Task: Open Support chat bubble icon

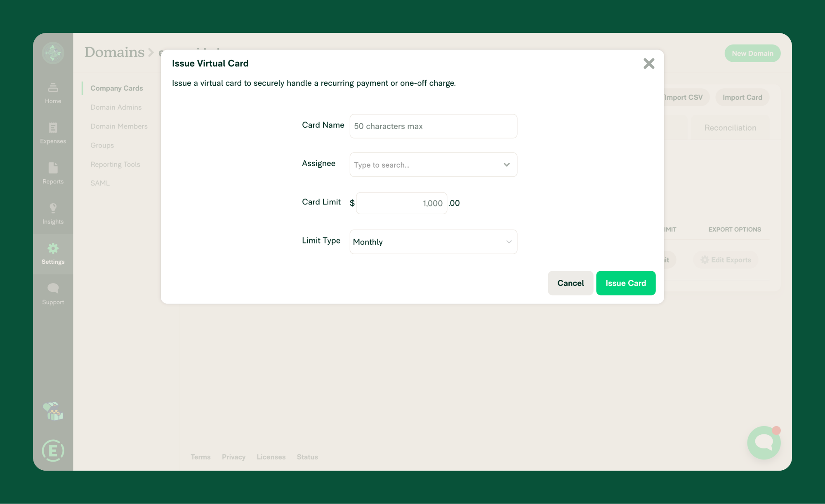Action: [53, 288]
